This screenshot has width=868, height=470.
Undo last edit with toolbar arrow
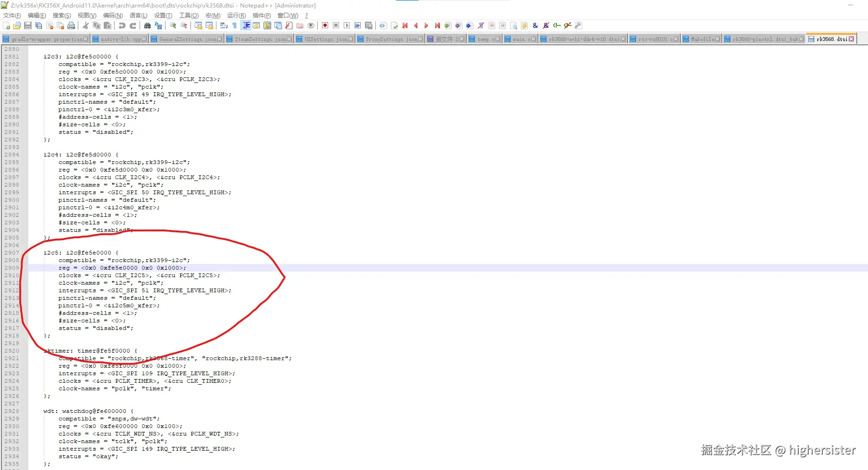(122, 25)
